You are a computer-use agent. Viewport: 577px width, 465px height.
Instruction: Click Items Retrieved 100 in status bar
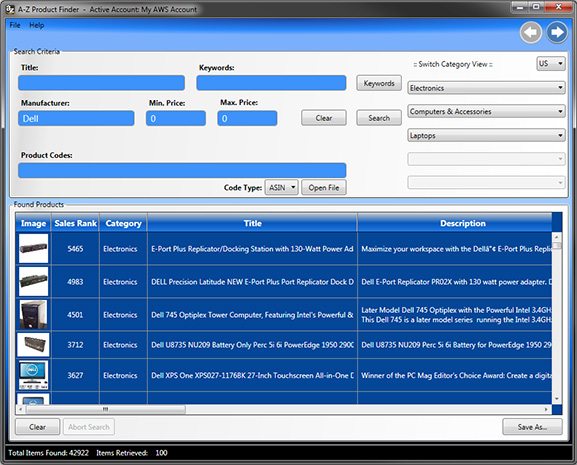(132, 452)
